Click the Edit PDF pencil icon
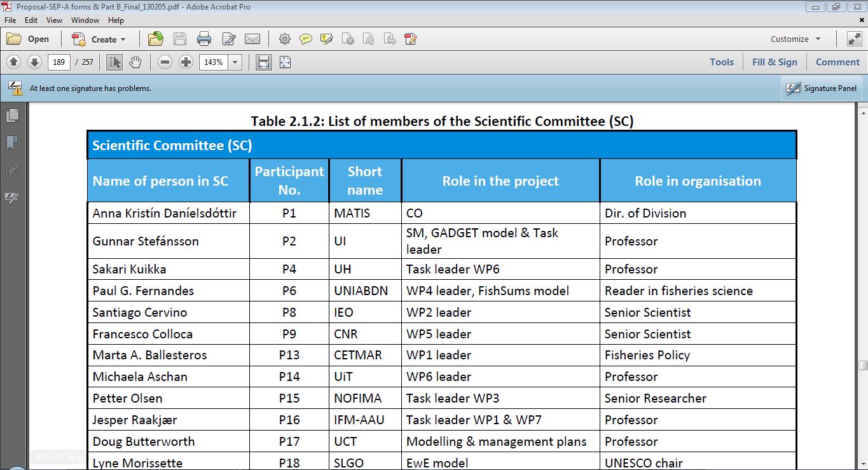The height and width of the screenshot is (470, 868). coord(411,39)
